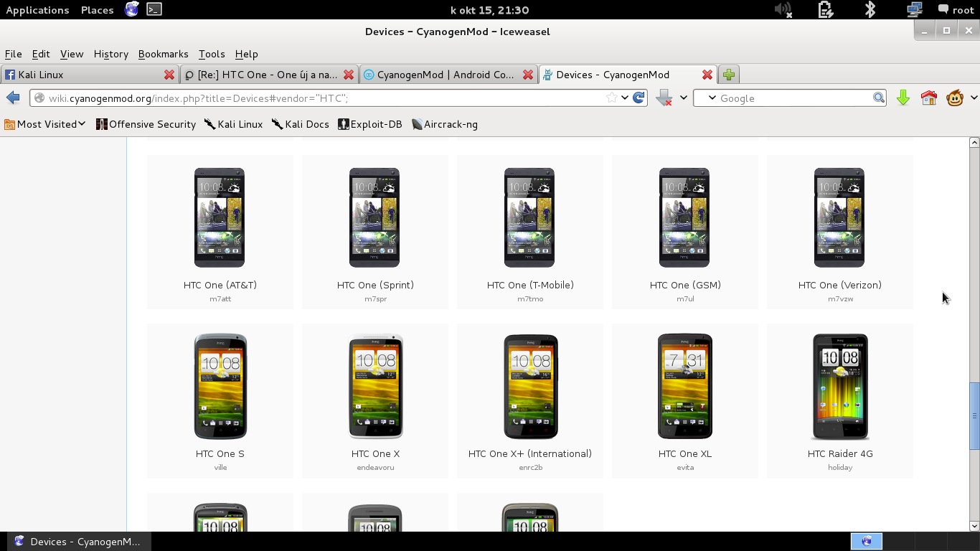Open the network connection indicator
Screen dimensions: 980x551
[914, 9]
